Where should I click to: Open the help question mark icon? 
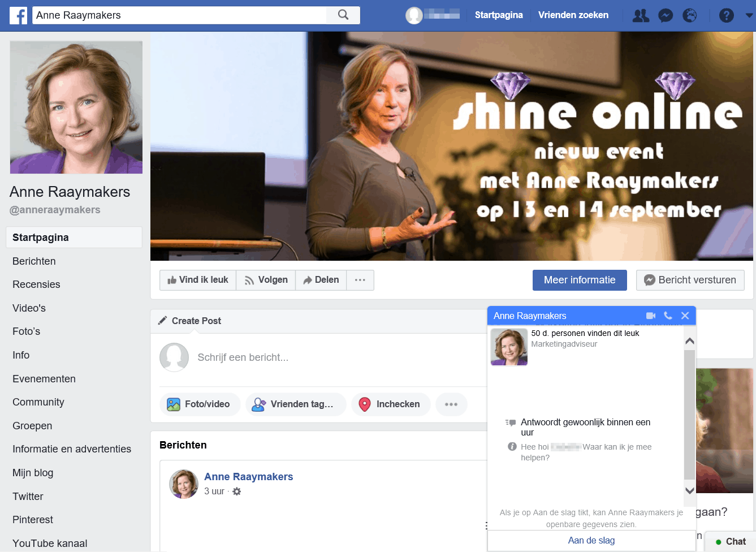pyautogui.click(x=727, y=15)
